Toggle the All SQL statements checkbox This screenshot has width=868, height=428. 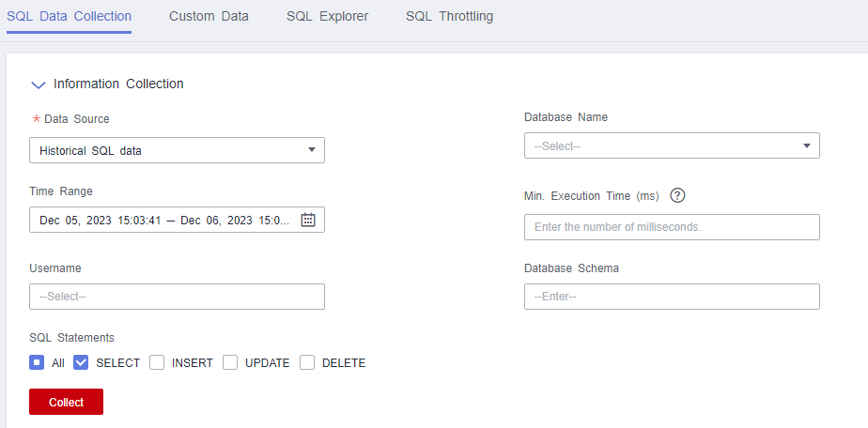click(x=37, y=363)
